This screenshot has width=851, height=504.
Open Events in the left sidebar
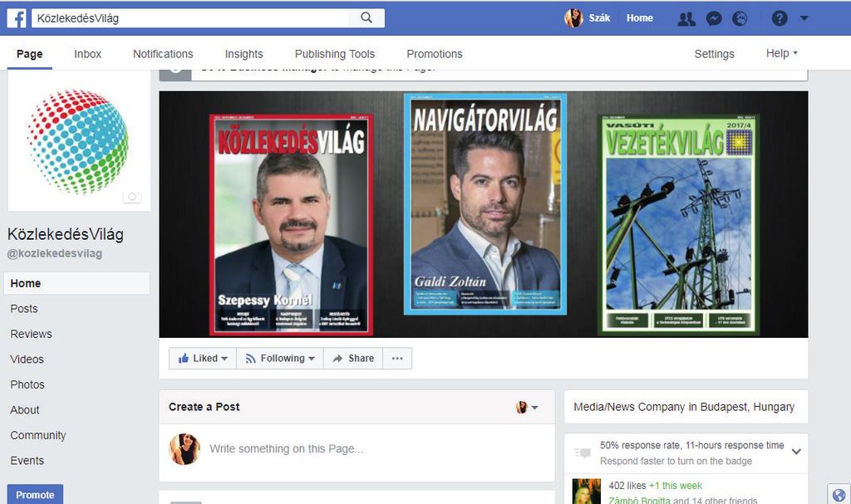[x=27, y=461]
